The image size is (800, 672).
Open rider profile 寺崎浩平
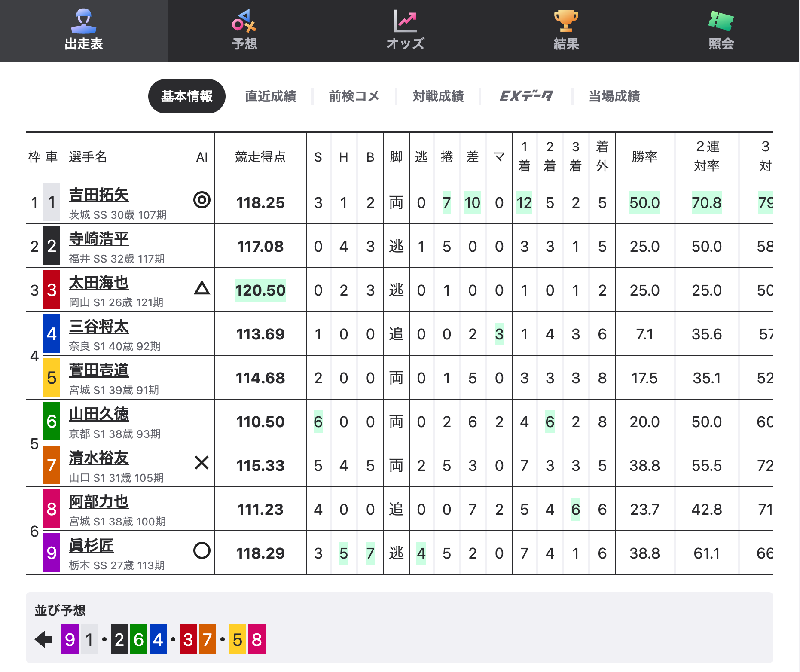coord(99,239)
